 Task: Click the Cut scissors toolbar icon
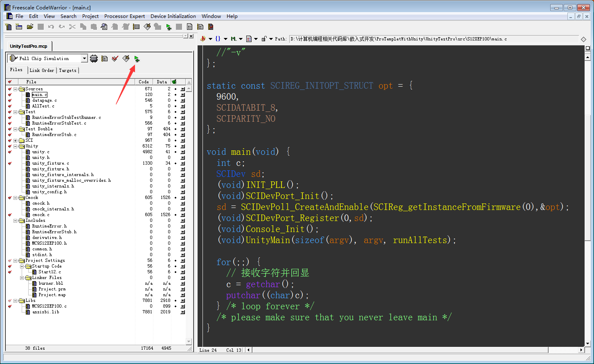(72, 27)
